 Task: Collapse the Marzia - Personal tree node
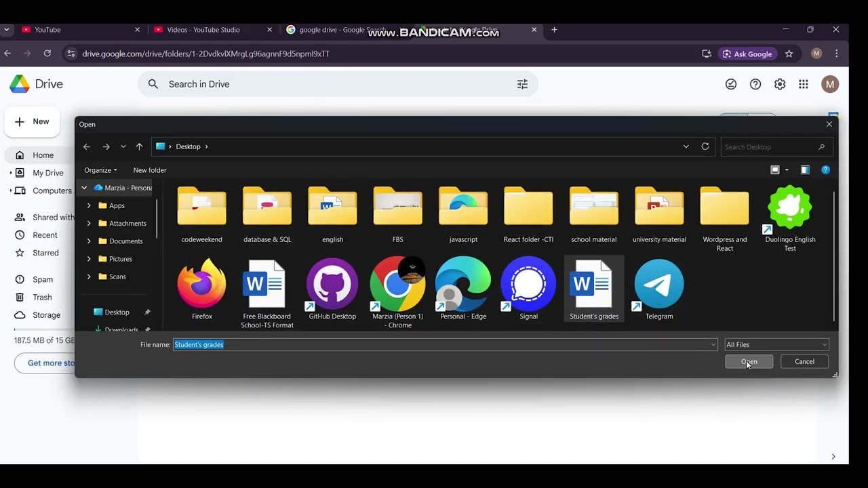84,188
